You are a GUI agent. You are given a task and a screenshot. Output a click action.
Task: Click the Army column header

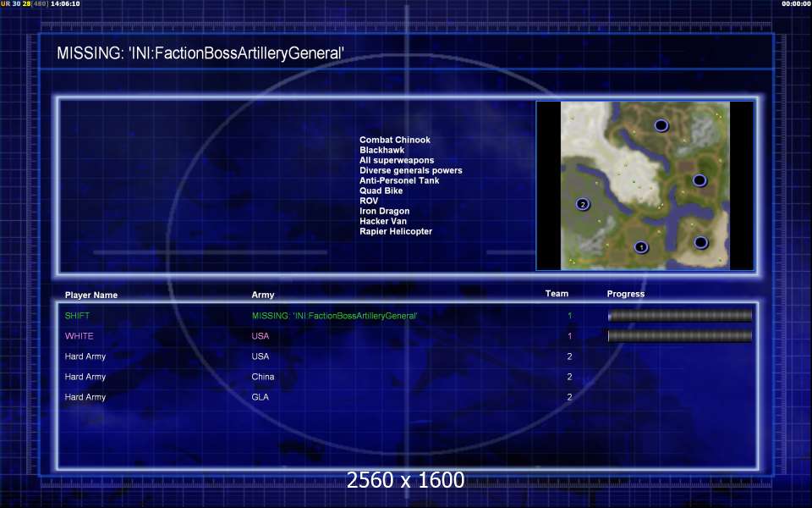point(263,295)
